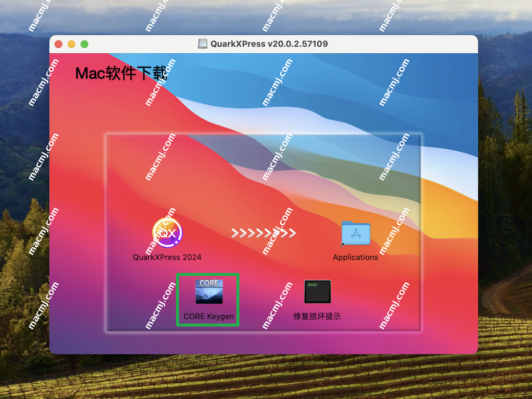This screenshot has width=532, height=399.
Task: Select the CORE Keygen icon
Action: coord(209,291)
